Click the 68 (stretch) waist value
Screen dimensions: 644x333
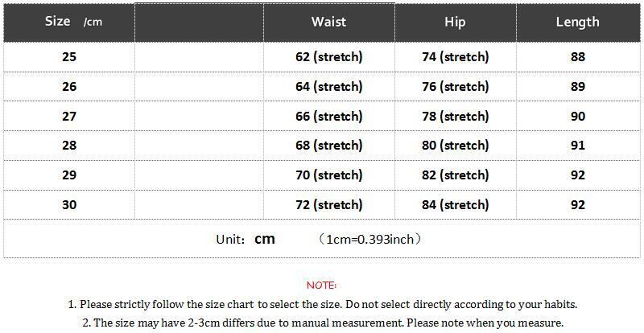(x=328, y=146)
